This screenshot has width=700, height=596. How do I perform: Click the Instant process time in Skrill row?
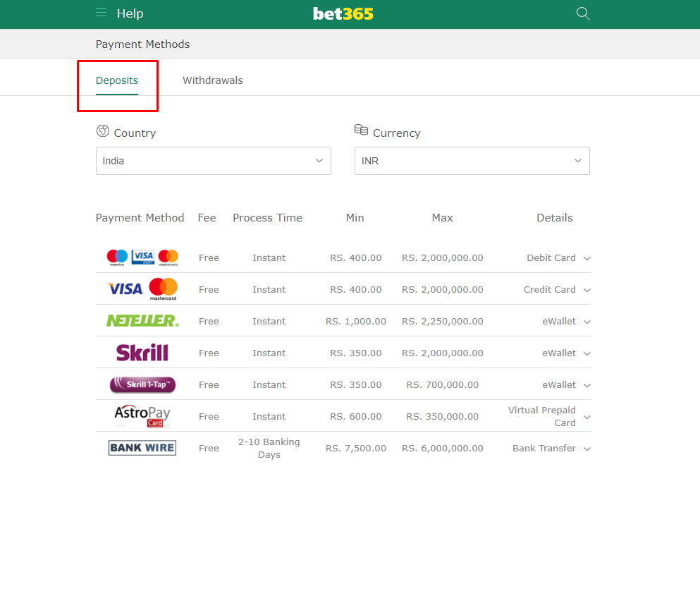tap(269, 353)
